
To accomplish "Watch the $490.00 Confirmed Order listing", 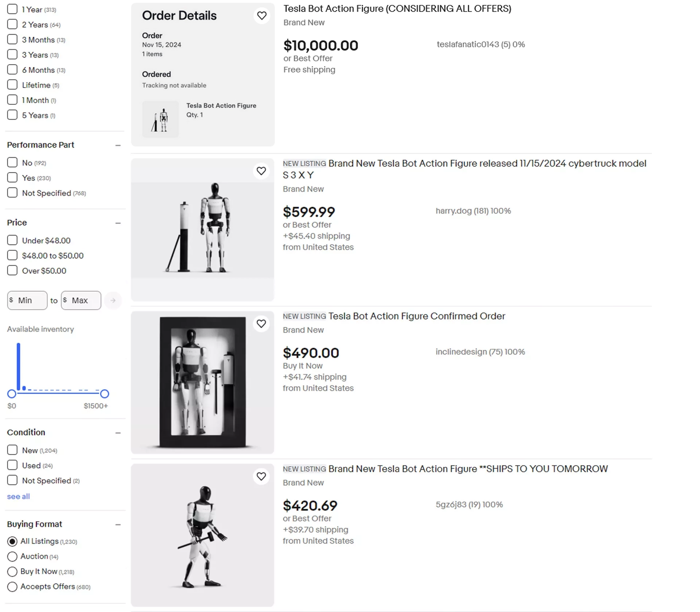I will click(261, 324).
